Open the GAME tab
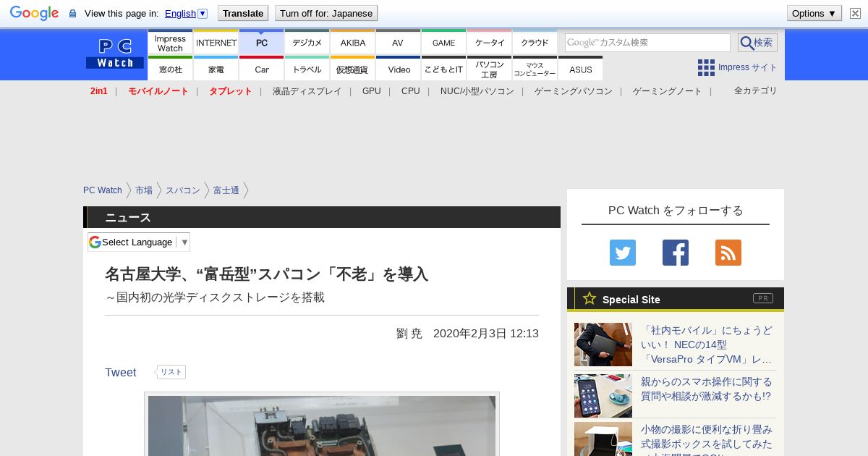868x456 pixels. pyautogui.click(x=443, y=43)
